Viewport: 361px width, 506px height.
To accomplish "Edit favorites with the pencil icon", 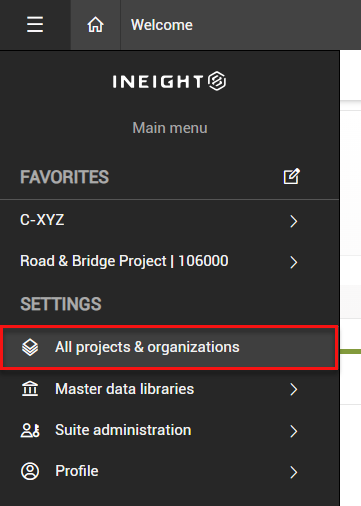I will (x=292, y=176).
